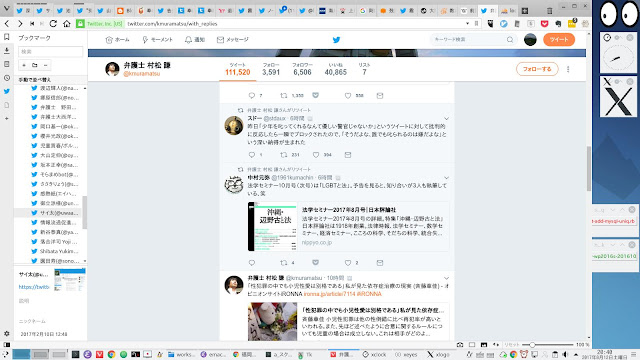Open the Twitter account avatar menu
The height and width of the screenshot is (360, 640).
pos(530,40)
